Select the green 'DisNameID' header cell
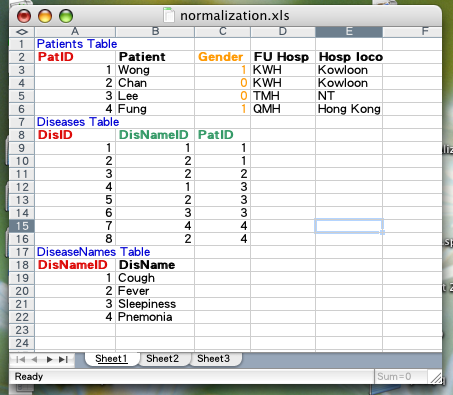 tap(155, 135)
